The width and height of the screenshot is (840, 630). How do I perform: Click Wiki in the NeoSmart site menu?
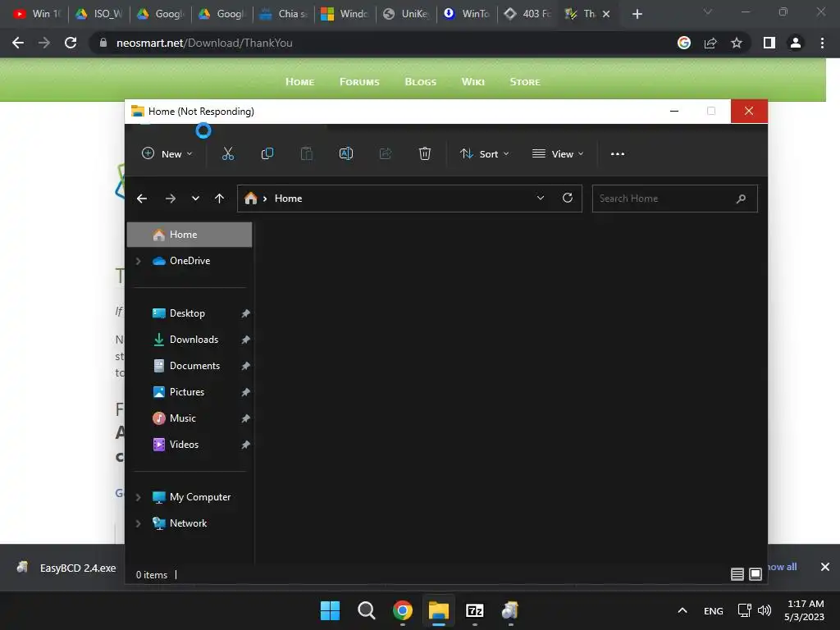(x=473, y=82)
